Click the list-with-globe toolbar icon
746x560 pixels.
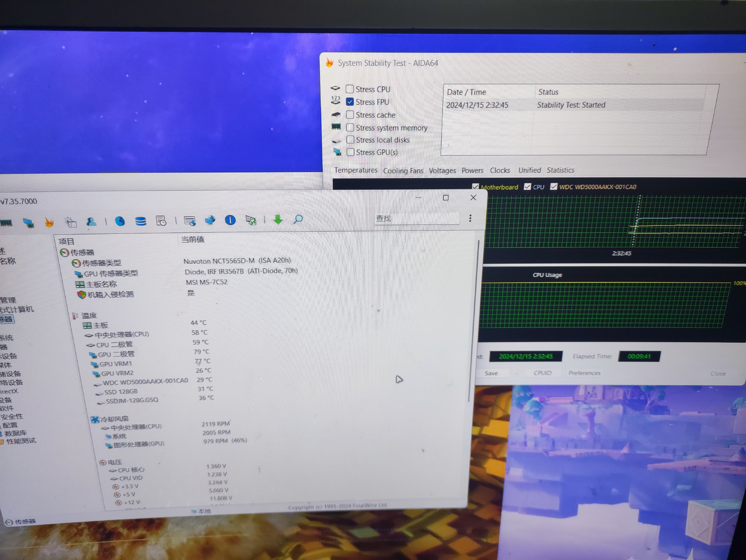pyautogui.click(x=189, y=221)
